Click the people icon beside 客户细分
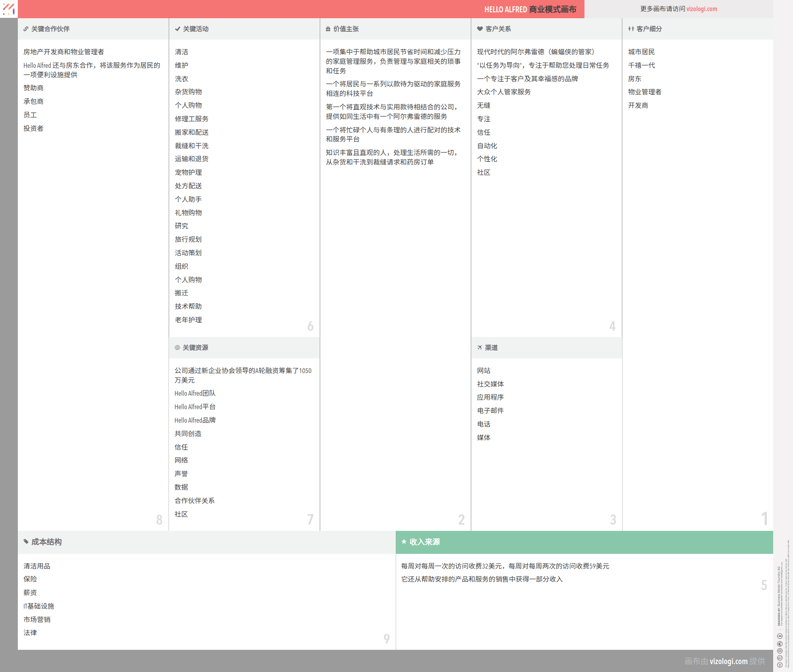Image resolution: width=793 pixels, height=672 pixels. (631, 29)
